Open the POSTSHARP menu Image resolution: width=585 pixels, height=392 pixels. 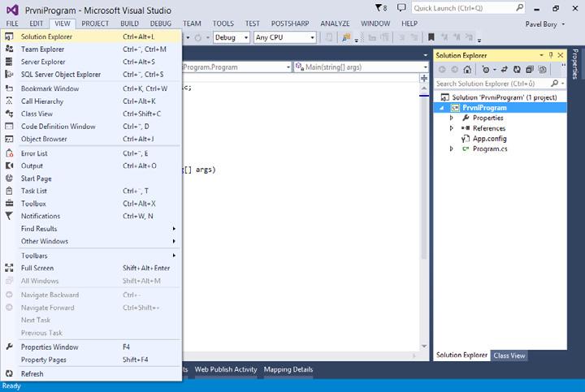pos(290,24)
